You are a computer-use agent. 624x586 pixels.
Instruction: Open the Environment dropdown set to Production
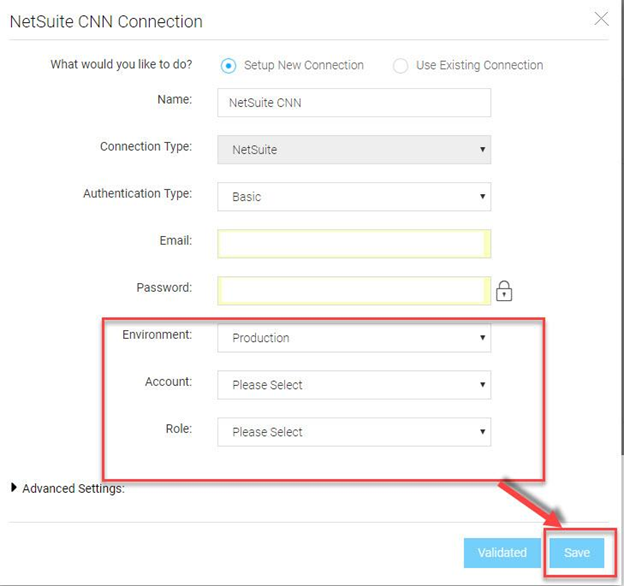click(x=354, y=338)
